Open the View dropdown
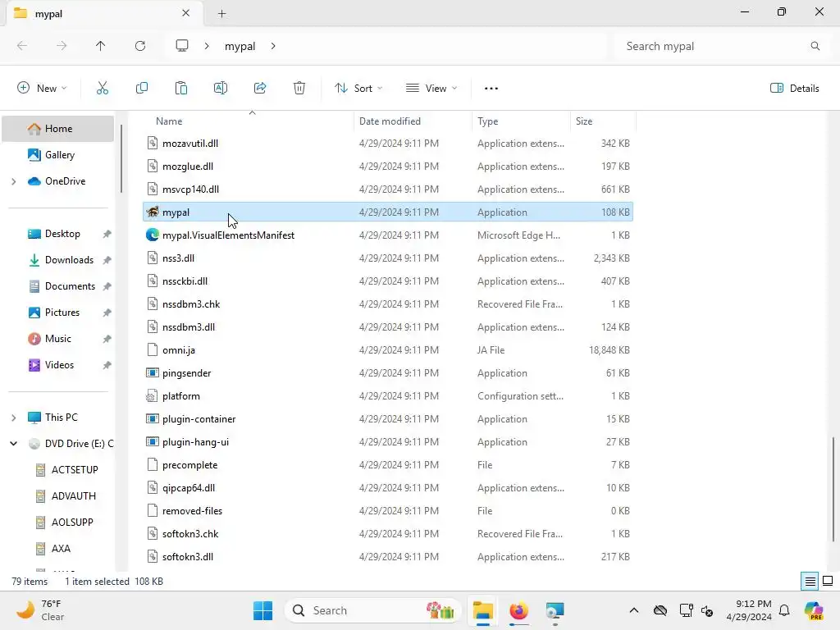Image resolution: width=840 pixels, height=630 pixels. 431,89
